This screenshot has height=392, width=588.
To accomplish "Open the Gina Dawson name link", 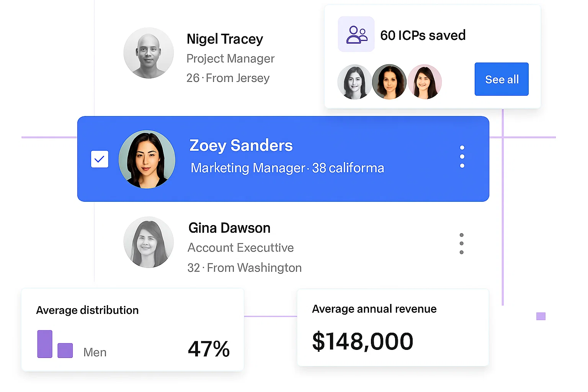I will 229,228.
